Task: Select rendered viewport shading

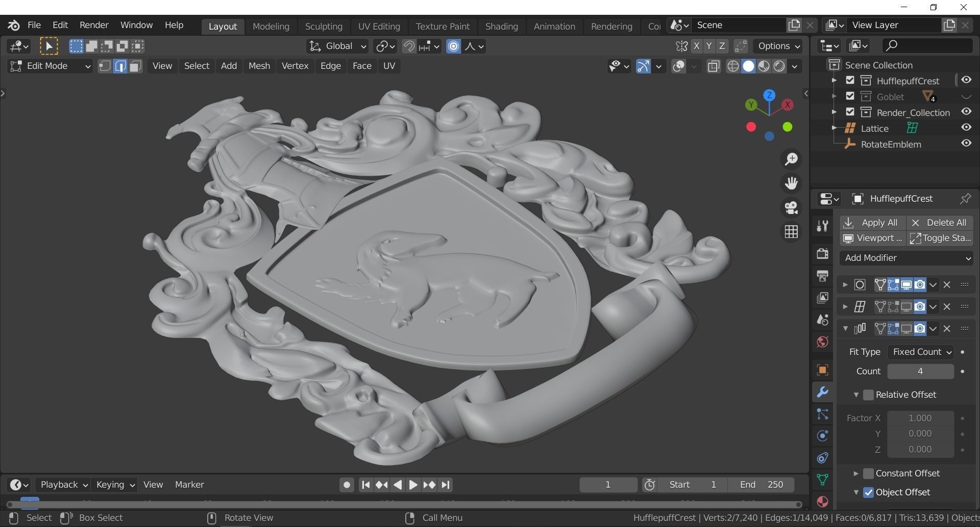Action: [x=779, y=66]
